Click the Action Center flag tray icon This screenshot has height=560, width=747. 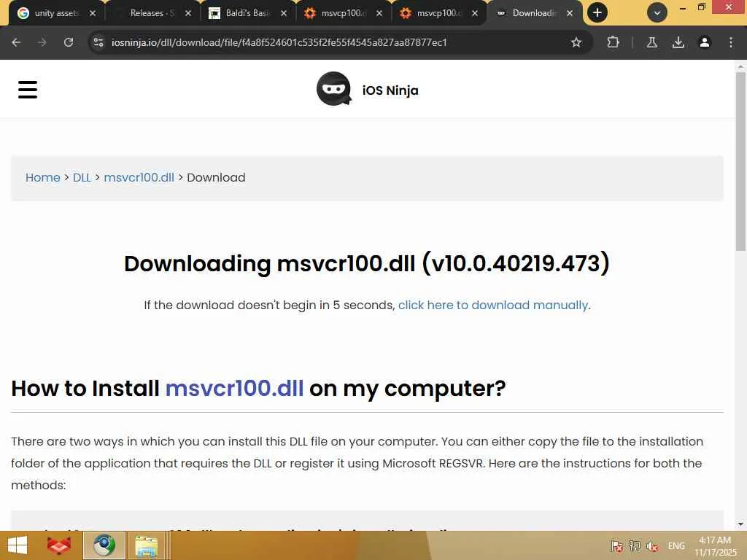(616, 546)
